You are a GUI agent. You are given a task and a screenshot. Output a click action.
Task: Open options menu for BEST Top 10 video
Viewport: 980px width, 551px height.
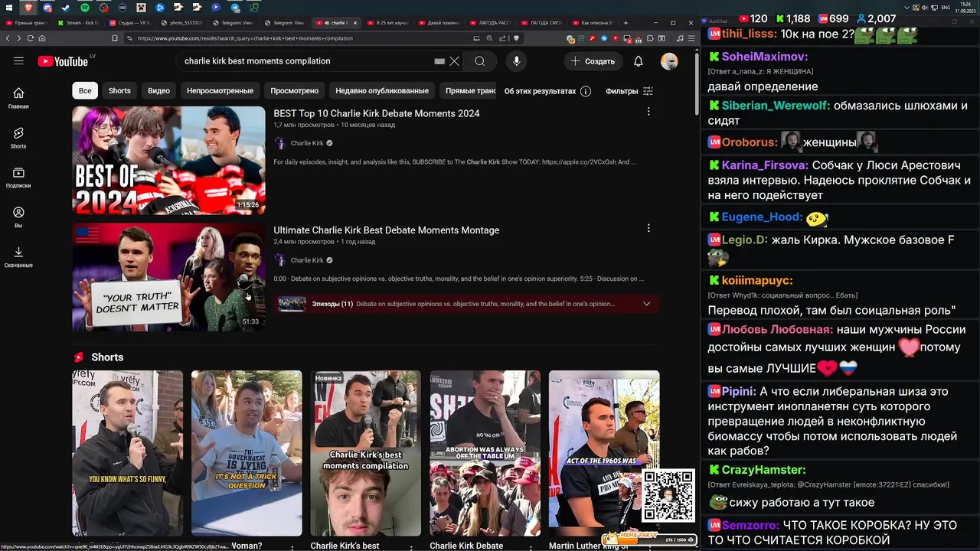(648, 112)
